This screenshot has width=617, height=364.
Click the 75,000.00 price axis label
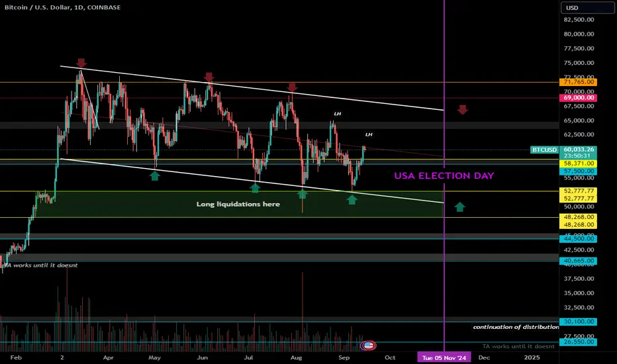(x=579, y=63)
